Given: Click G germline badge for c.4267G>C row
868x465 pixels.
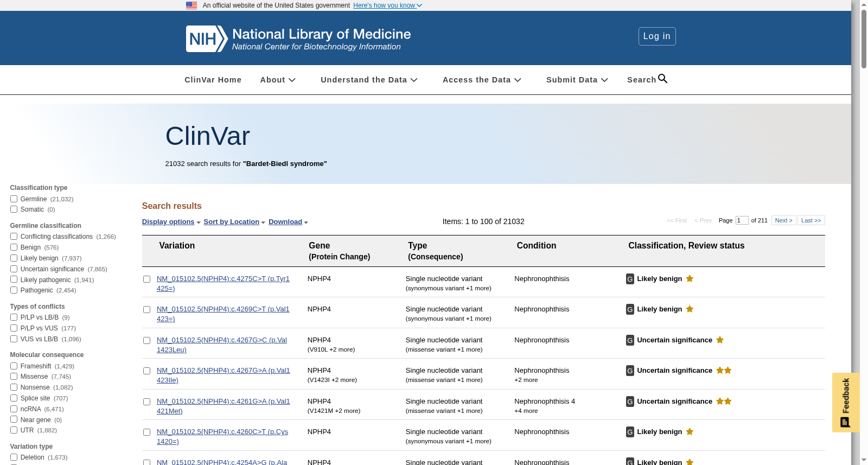Looking at the screenshot, I should (x=630, y=340).
